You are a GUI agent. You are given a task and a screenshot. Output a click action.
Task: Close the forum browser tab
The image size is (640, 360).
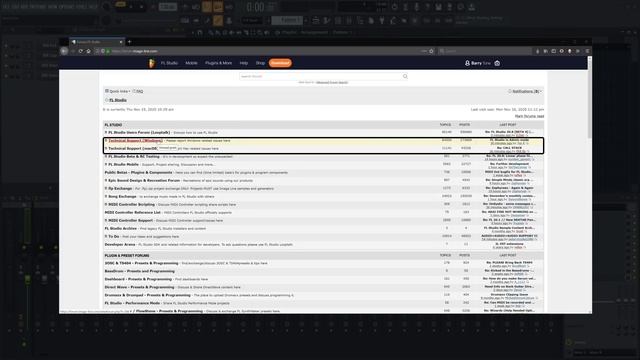pyautogui.click(x=121, y=42)
